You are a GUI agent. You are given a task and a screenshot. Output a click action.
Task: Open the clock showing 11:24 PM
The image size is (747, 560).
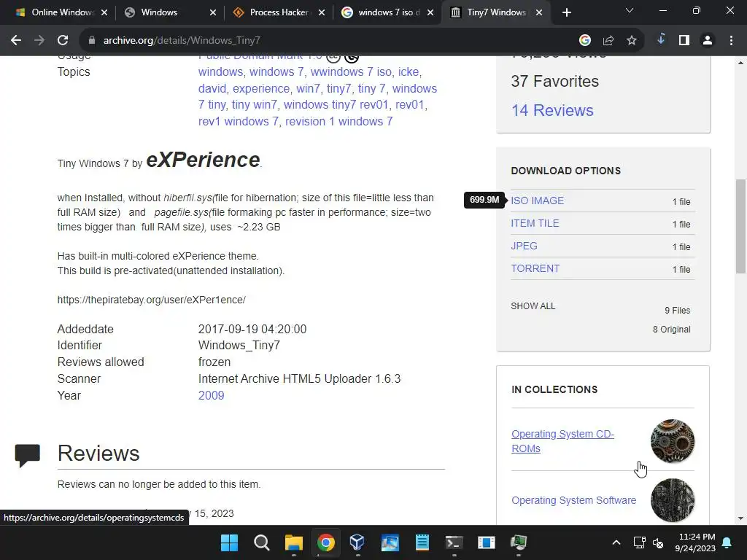pos(695,542)
